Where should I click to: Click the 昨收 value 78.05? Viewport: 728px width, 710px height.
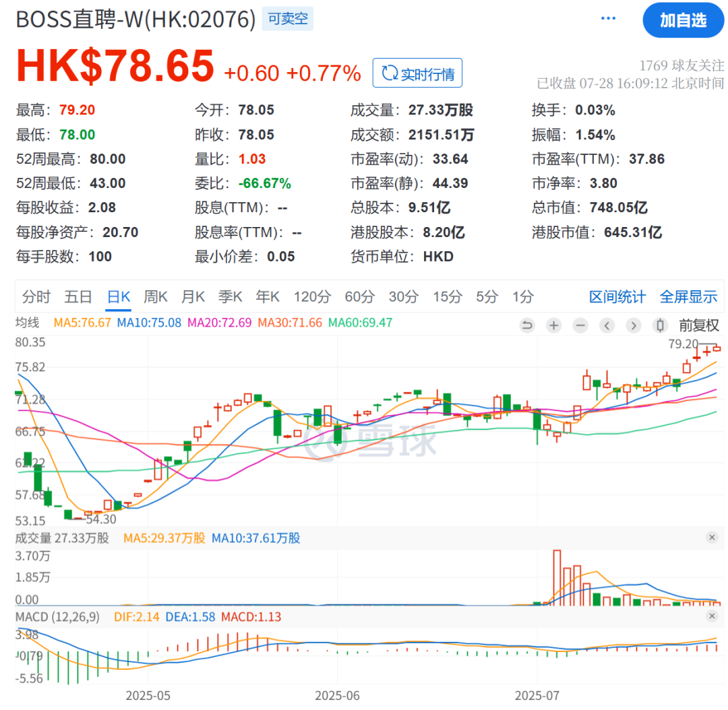tap(256, 135)
